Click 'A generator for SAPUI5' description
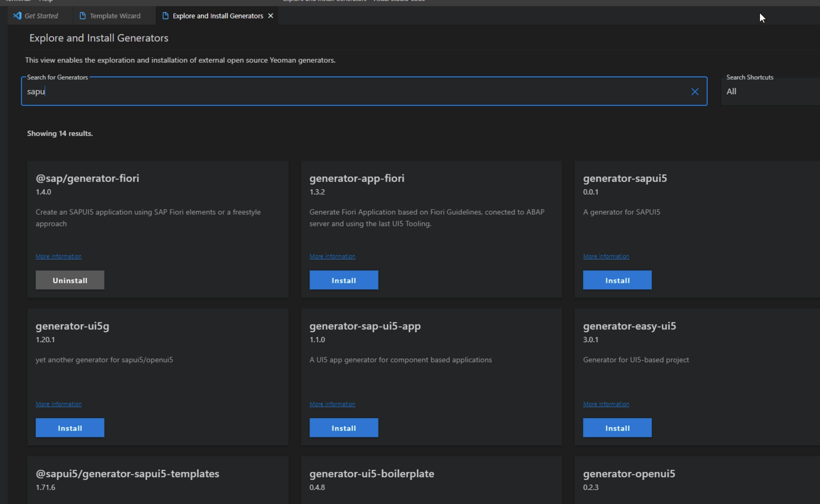 point(622,212)
